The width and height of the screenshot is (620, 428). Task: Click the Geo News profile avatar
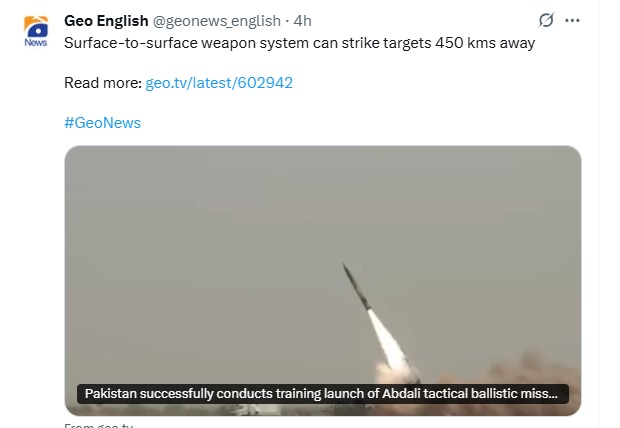[36, 31]
